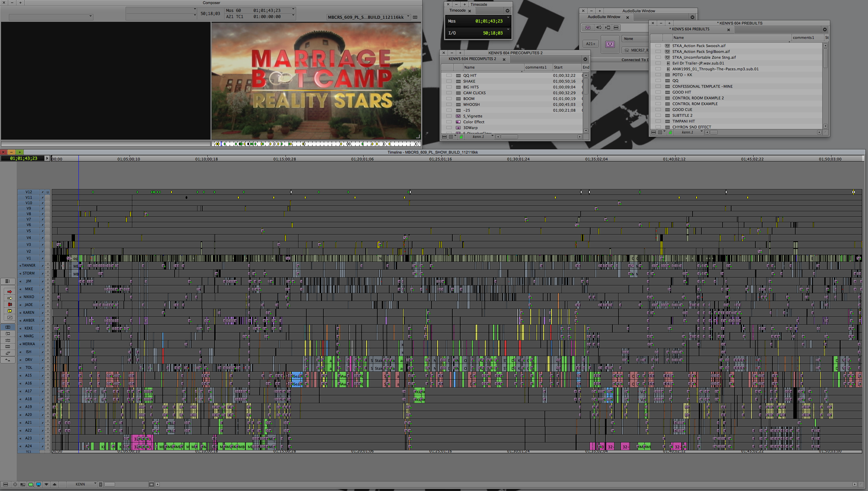The width and height of the screenshot is (868, 491).
Task: Toggle the V1 record track selector
Action: 28,258
